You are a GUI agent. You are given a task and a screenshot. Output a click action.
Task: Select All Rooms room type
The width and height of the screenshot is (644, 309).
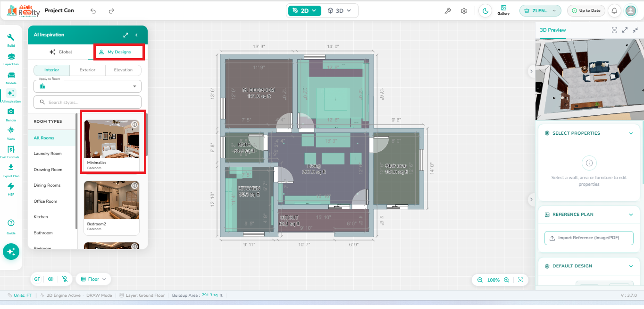tap(52, 138)
